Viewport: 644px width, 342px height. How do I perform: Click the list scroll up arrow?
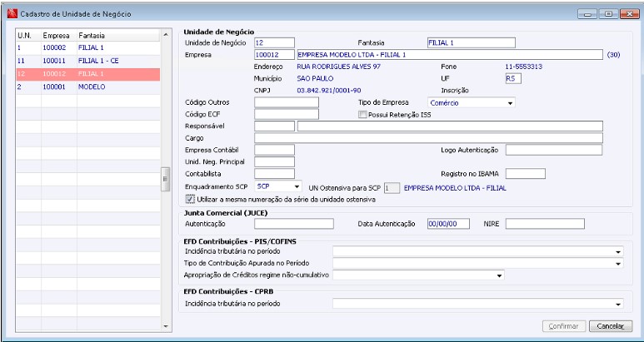click(166, 35)
